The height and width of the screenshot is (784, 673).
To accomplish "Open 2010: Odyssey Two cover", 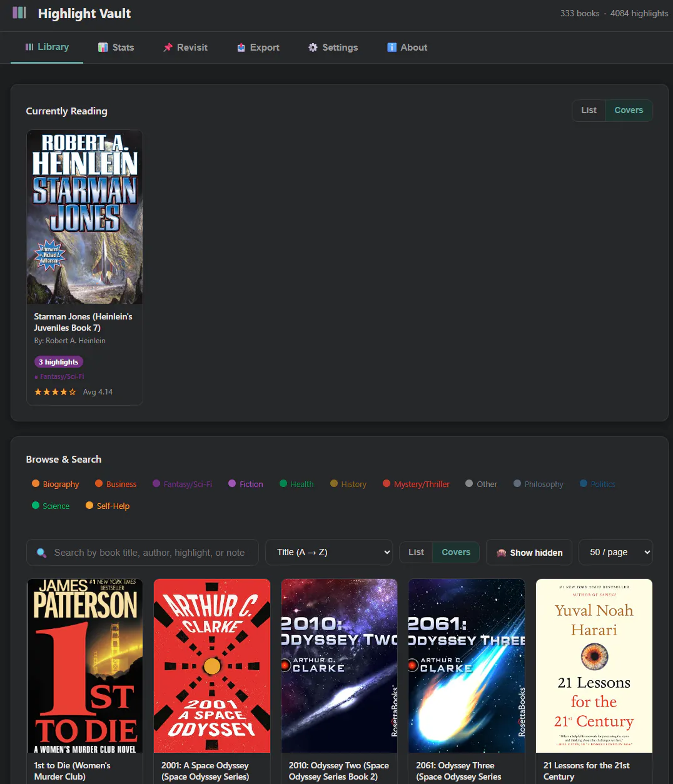I will (339, 666).
